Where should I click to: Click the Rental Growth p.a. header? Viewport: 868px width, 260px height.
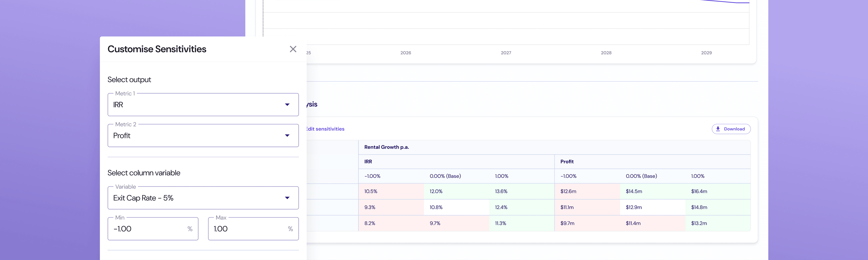[x=386, y=147]
